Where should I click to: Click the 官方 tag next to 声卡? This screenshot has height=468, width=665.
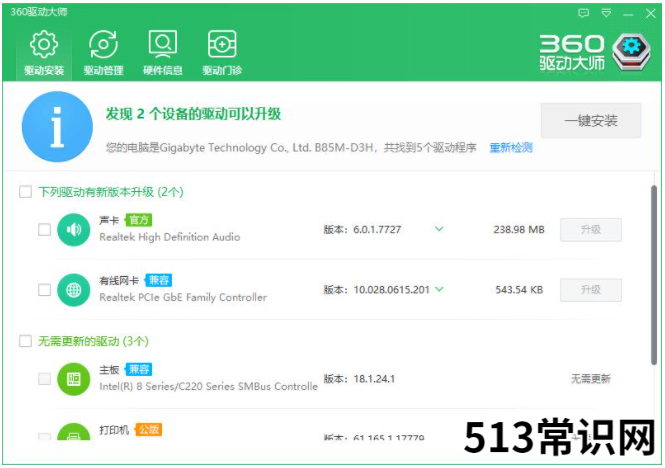coord(139,220)
